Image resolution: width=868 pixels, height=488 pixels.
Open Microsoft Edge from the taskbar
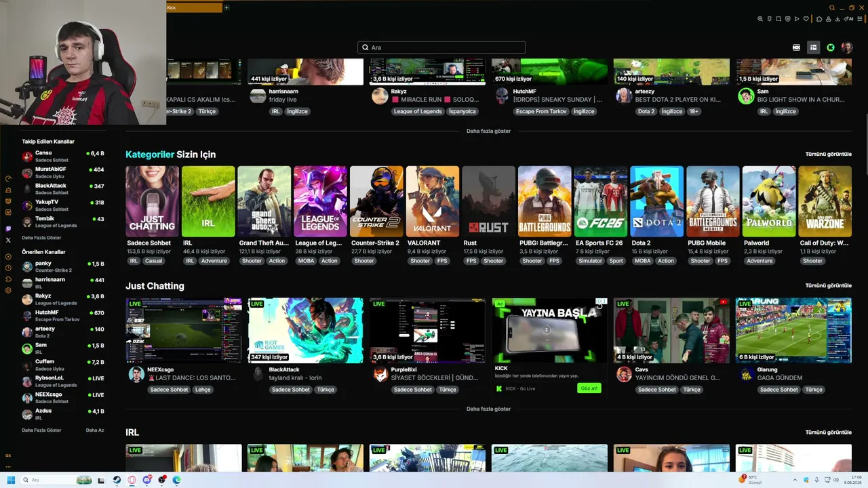coord(176,480)
